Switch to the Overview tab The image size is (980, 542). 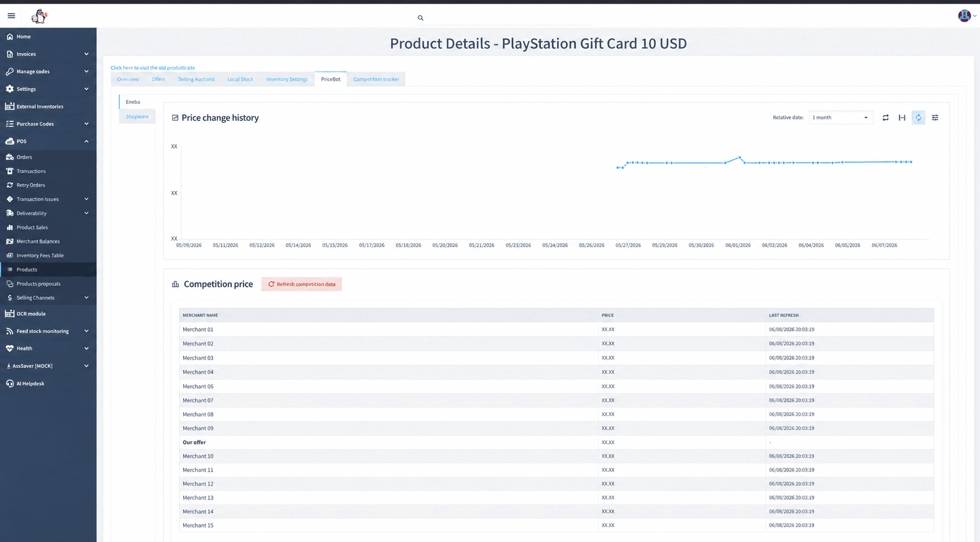point(128,79)
